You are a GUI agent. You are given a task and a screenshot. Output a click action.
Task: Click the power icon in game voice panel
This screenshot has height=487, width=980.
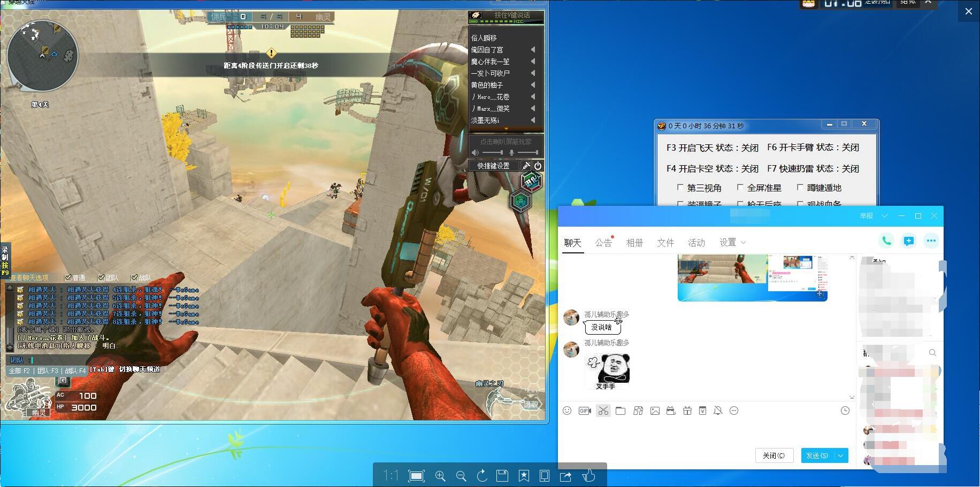tap(538, 166)
